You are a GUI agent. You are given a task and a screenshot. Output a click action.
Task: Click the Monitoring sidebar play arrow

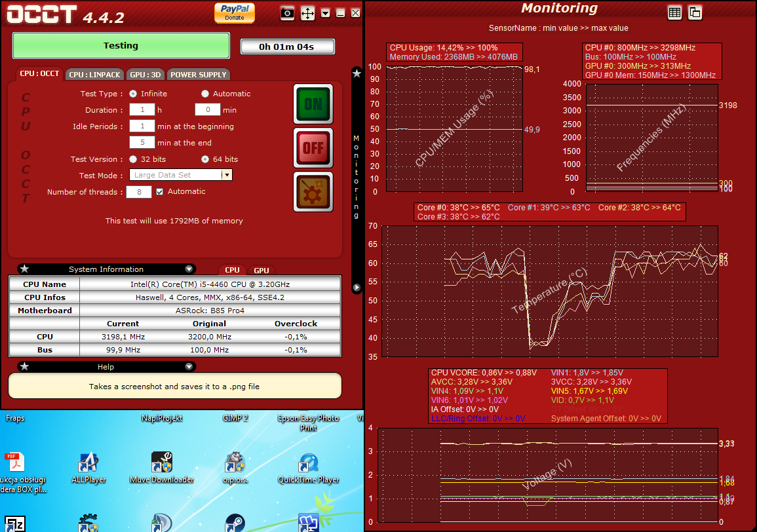coord(357,288)
